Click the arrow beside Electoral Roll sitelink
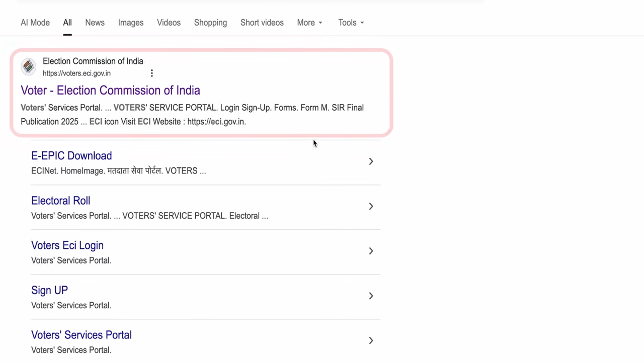Viewport: 644px width, 362px height. point(371,206)
